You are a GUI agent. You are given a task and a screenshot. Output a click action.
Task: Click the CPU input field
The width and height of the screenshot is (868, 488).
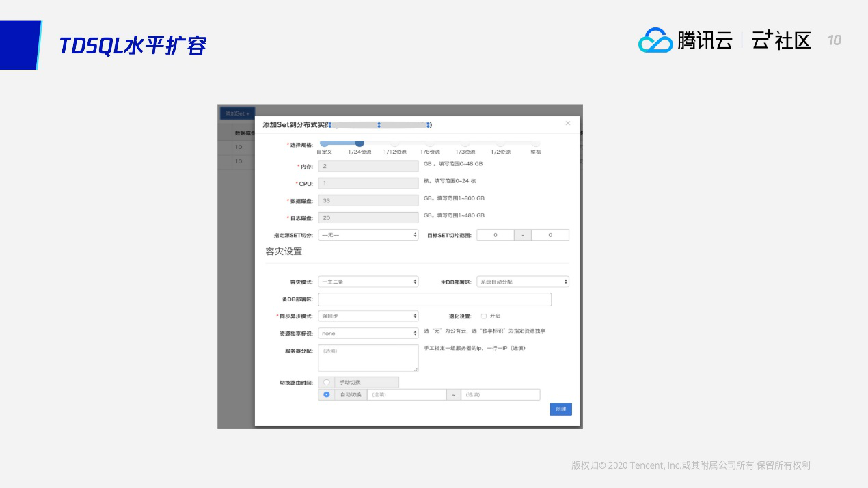click(368, 183)
